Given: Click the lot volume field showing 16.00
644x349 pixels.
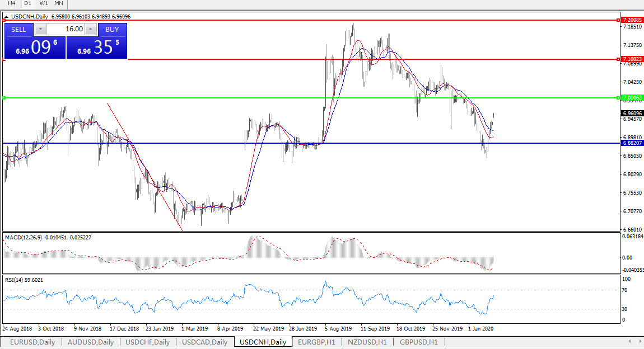Looking at the screenshot, I should click(66, 29).
